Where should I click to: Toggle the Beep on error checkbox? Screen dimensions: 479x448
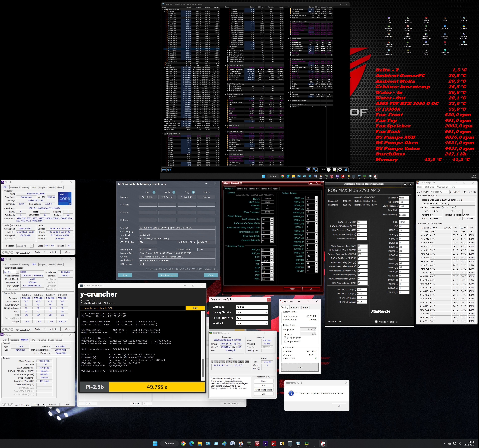(x=285, y=338)
